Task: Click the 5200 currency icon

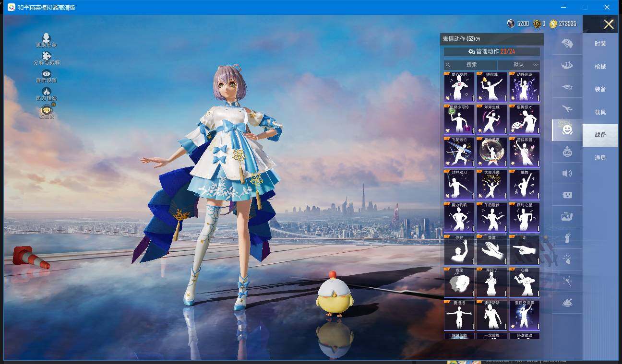Action: (x=511, y=23)
